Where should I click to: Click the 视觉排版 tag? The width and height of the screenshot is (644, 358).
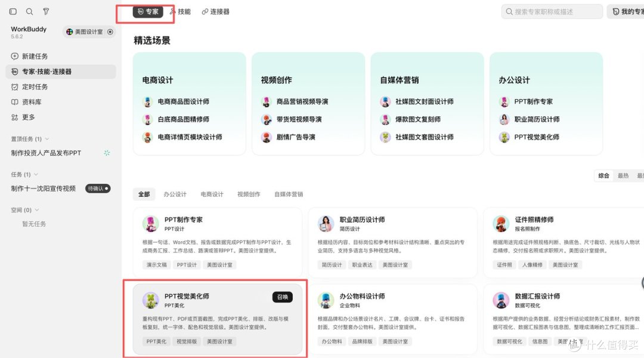pyautogui.click(x=187, y=341)
